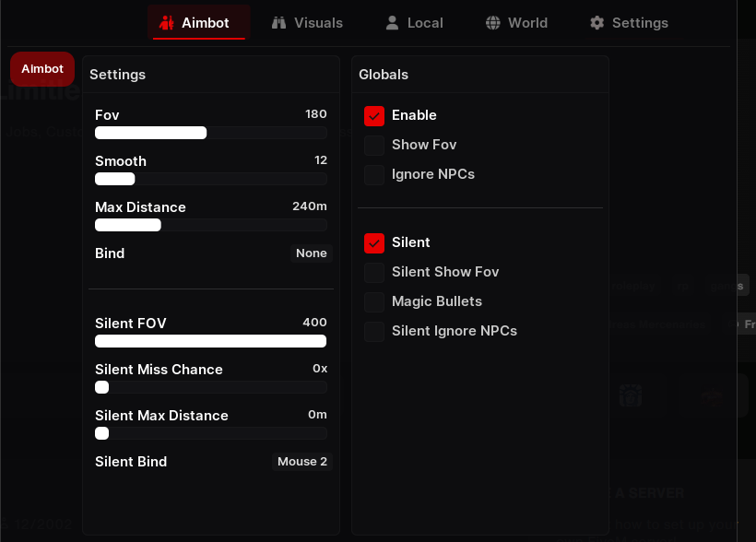Toggle the Show Fov checkbox
This screenshot has width=756, height=542.
(374, 145)
